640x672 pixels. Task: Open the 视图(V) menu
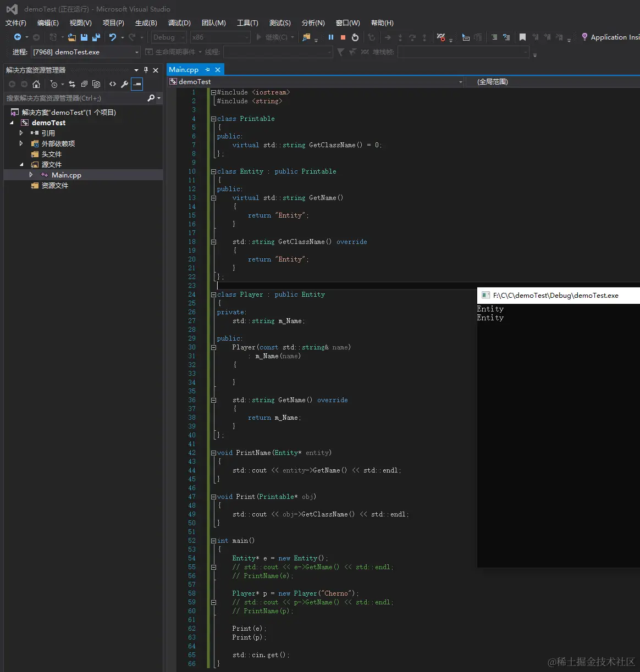coord(80,23)
